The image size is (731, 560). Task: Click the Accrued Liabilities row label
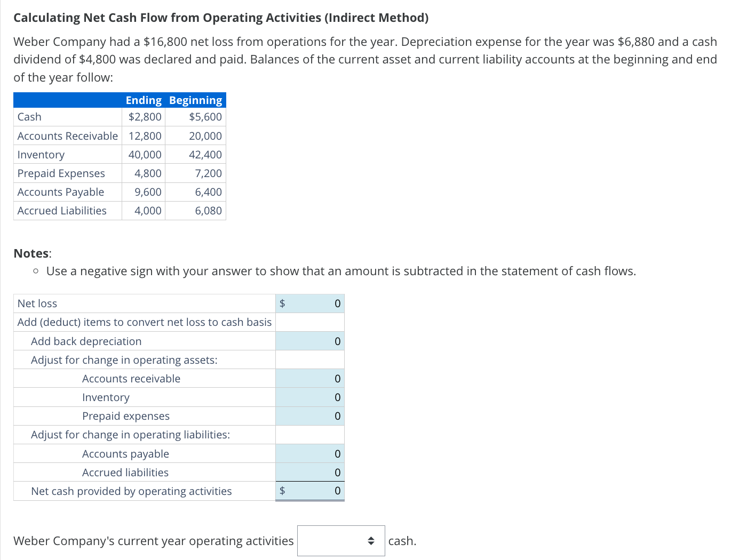(x=62, y=210)
